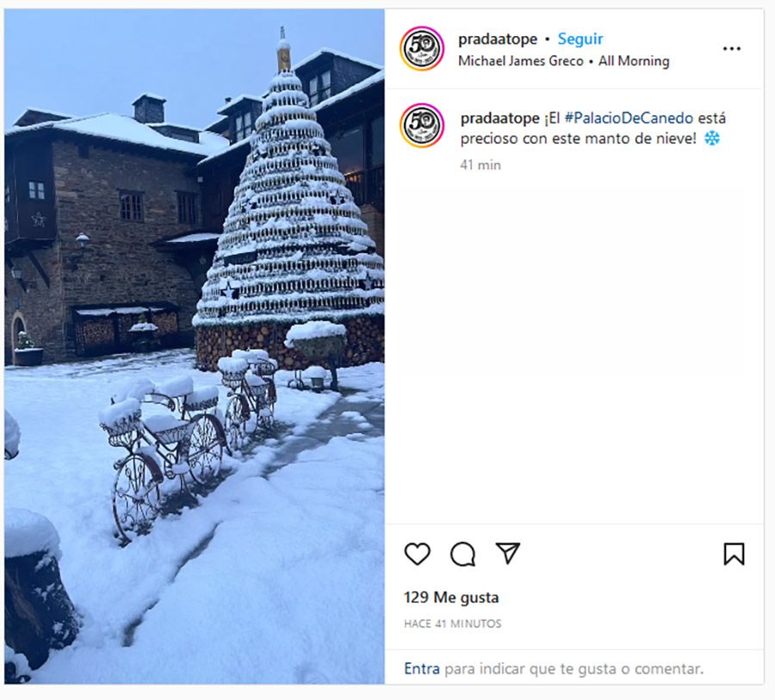Click the All Morning track title
This screenshot has height=700, width=775.
[634, 61]
